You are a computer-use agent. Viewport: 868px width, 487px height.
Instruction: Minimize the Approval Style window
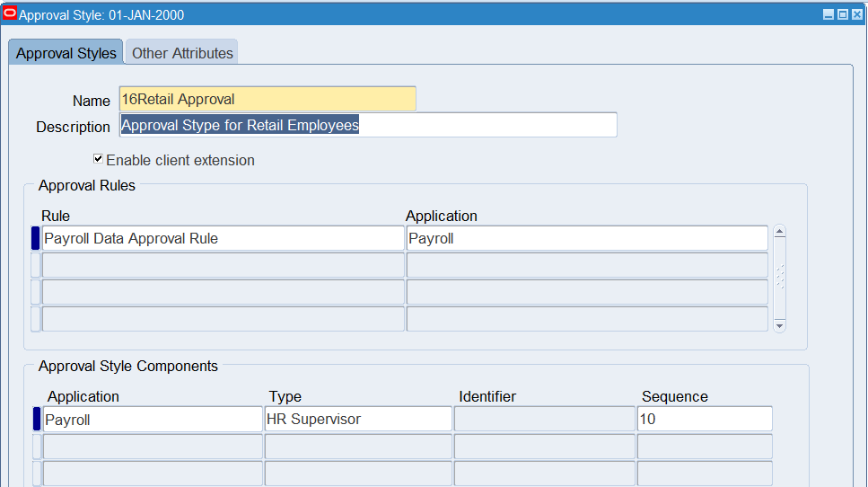(x=829, y=15)
